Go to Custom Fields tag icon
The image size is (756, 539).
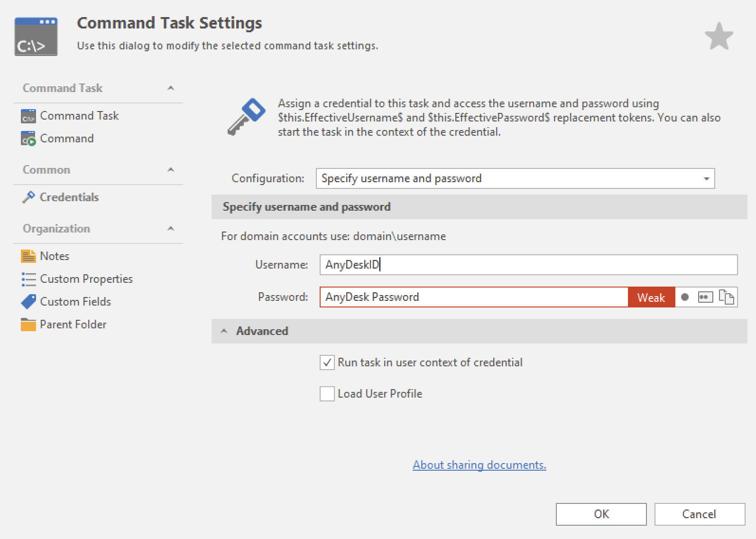pos(28,302)
